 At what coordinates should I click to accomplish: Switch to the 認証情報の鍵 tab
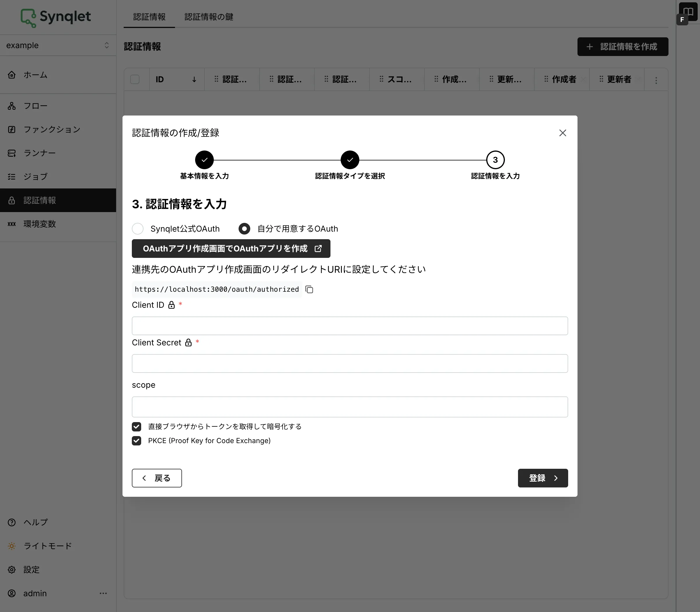pos(209,17)
